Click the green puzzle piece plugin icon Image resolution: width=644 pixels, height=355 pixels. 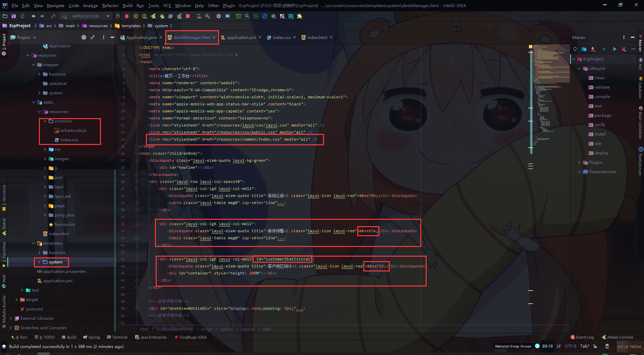pyautogui.click(x=300, y=16)
